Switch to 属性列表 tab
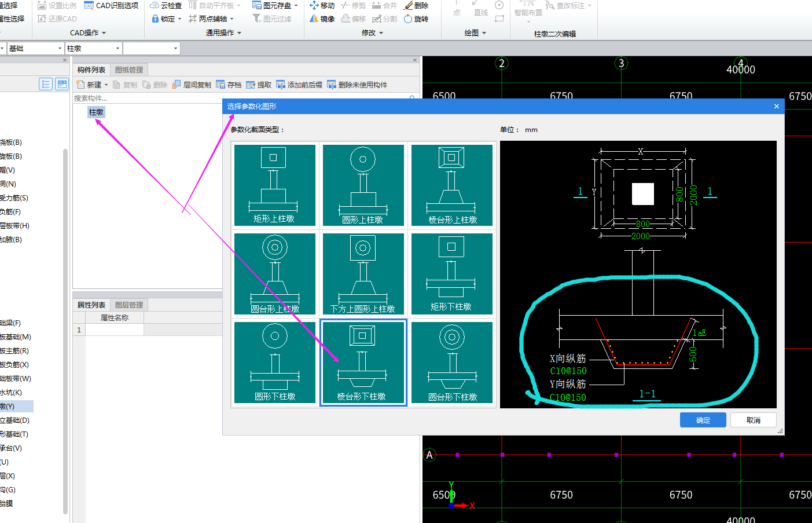Image resolution: width=812 pixels, height=523 pixels. (91, 305)
